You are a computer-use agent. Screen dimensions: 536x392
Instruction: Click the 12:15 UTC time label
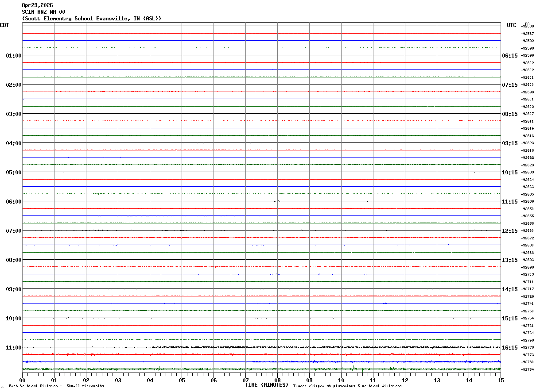510,231
